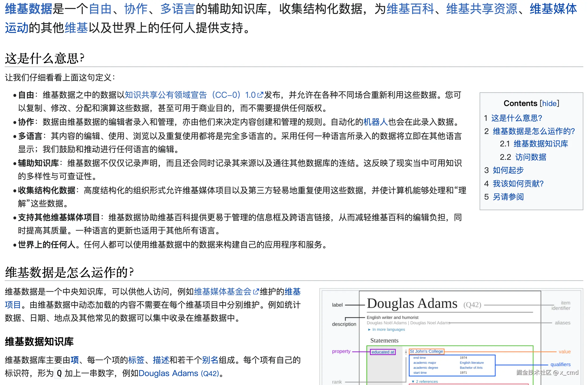
Task: Jump to contents entry 我该如何贡献?
Action: click(518, 184)
